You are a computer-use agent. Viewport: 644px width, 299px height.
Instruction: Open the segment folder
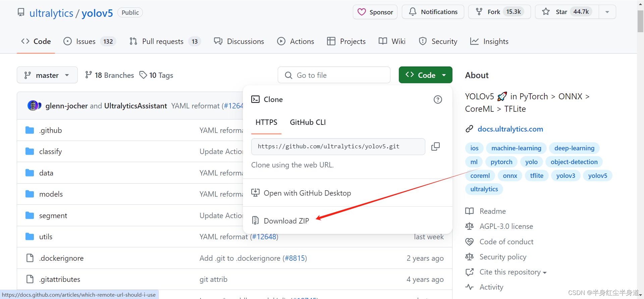(x=53, y=215)
